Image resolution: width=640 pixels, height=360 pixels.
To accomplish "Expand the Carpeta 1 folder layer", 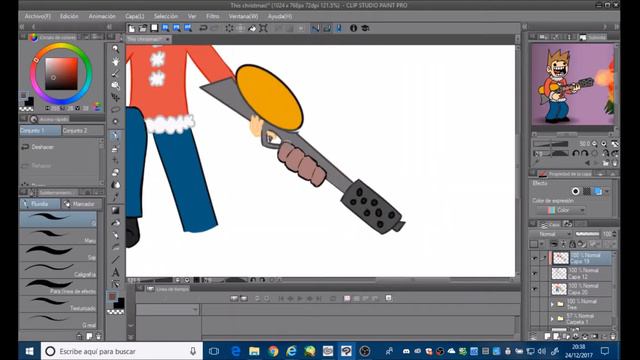I will coord(552,319).
